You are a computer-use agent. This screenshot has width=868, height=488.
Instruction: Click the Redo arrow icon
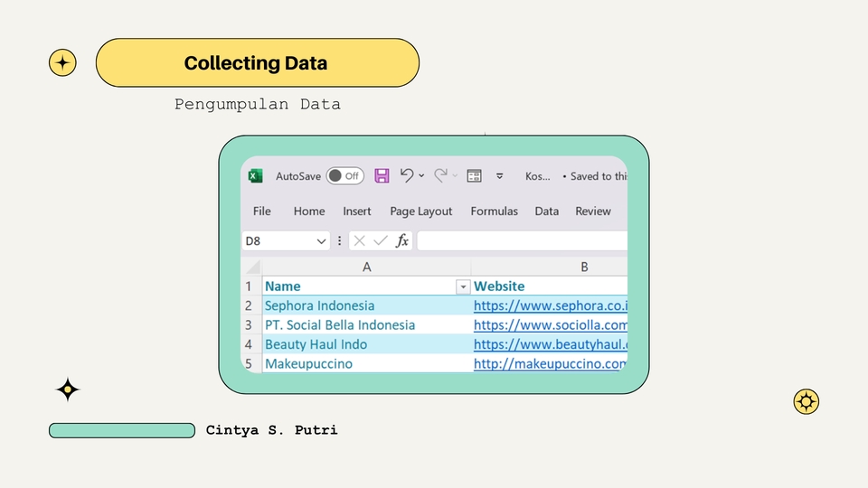coord(440,175)
